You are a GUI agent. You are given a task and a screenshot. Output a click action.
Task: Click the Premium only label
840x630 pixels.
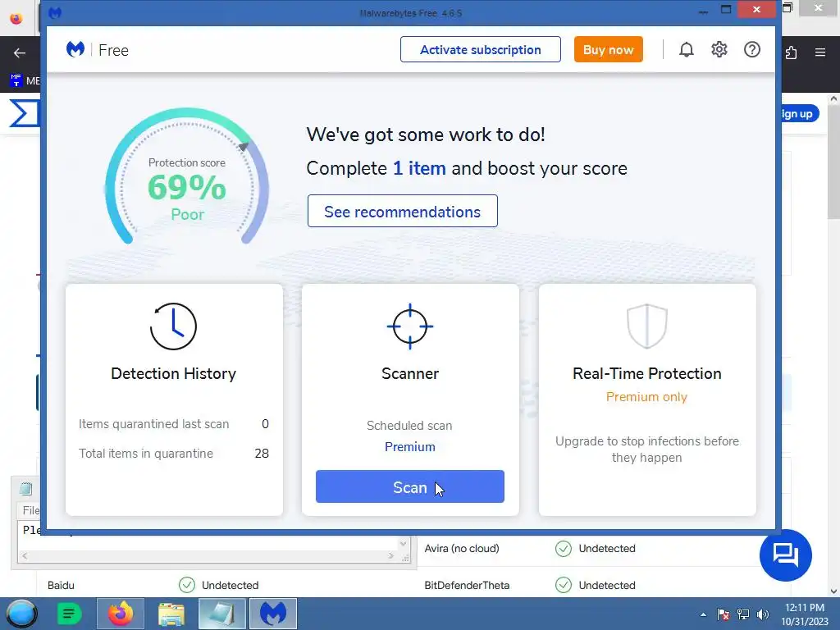pyautogui.click(x=646, y=397)
